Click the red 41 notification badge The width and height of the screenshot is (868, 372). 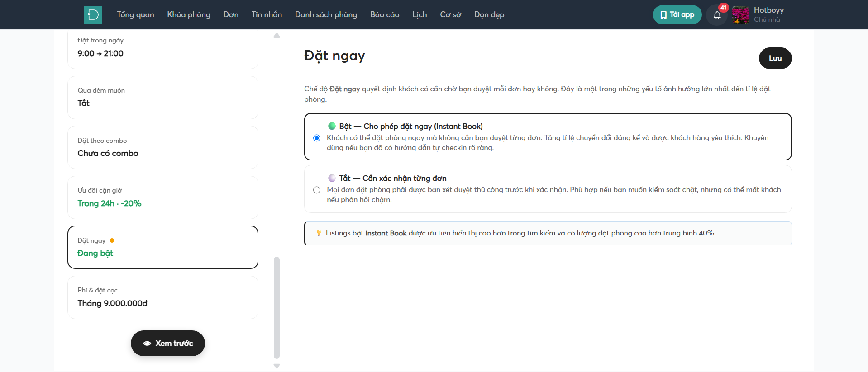723,8
